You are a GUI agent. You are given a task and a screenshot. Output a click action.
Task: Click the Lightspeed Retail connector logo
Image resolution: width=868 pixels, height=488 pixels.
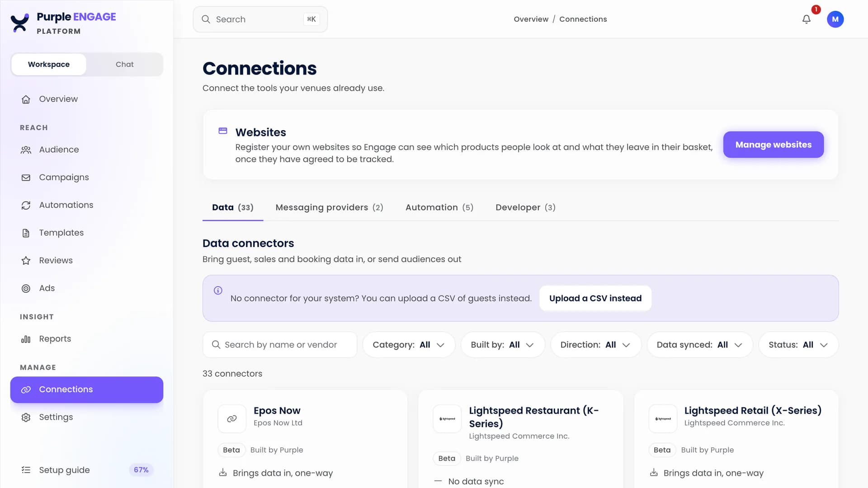click(x=663, y=418)
